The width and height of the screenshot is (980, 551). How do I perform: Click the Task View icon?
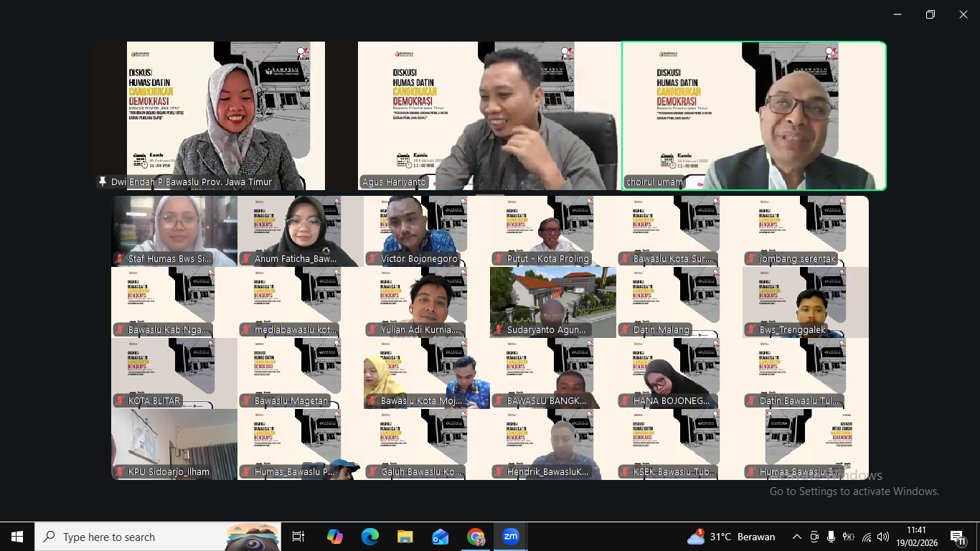click(x=298, y=537)
